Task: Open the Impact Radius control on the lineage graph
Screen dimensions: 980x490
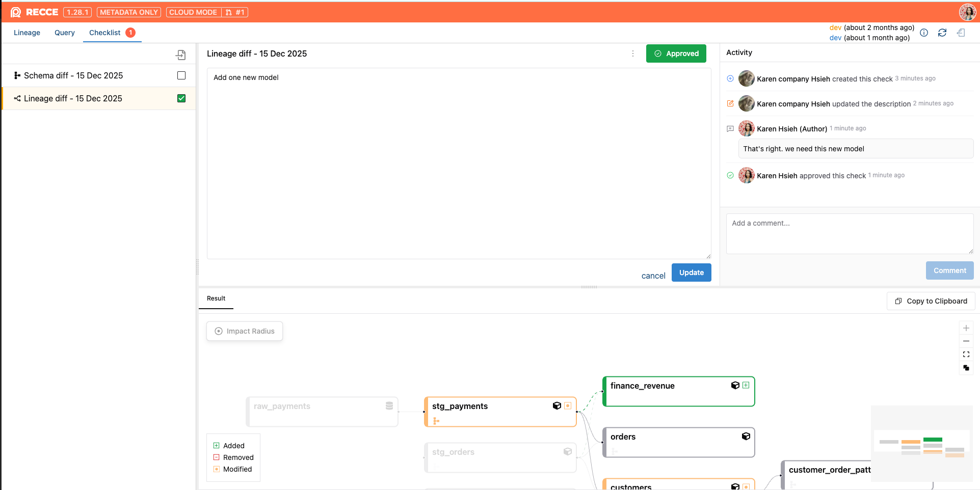Action: (x=244, y=331)
